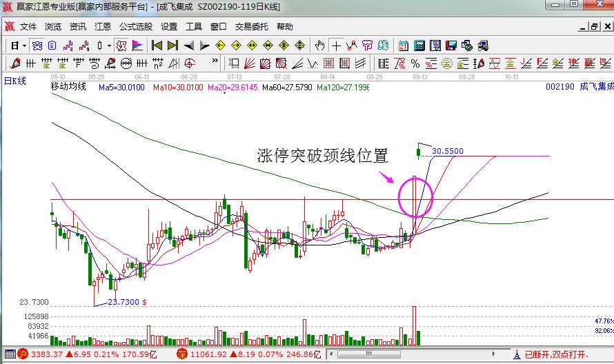The image size is (614, 364).
Task: Open the calculator tool
Action: pos(419,45)
